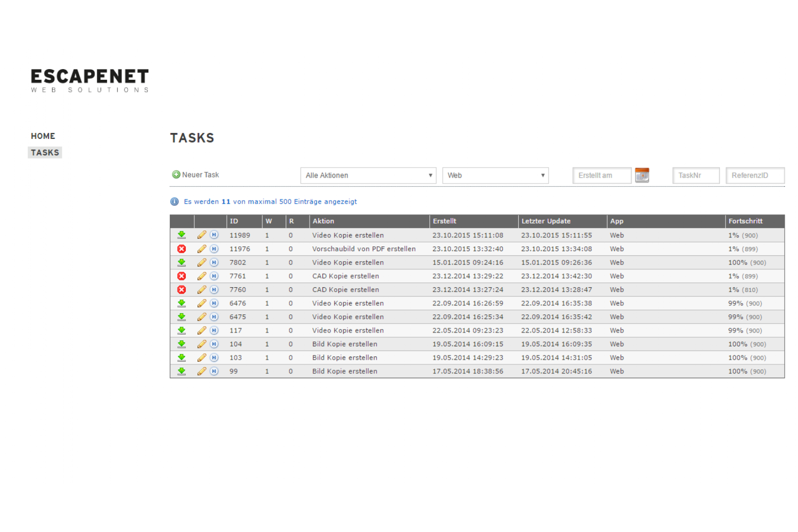Open the calendar date picker icon
798x532 pixels.
coord(642,175)
